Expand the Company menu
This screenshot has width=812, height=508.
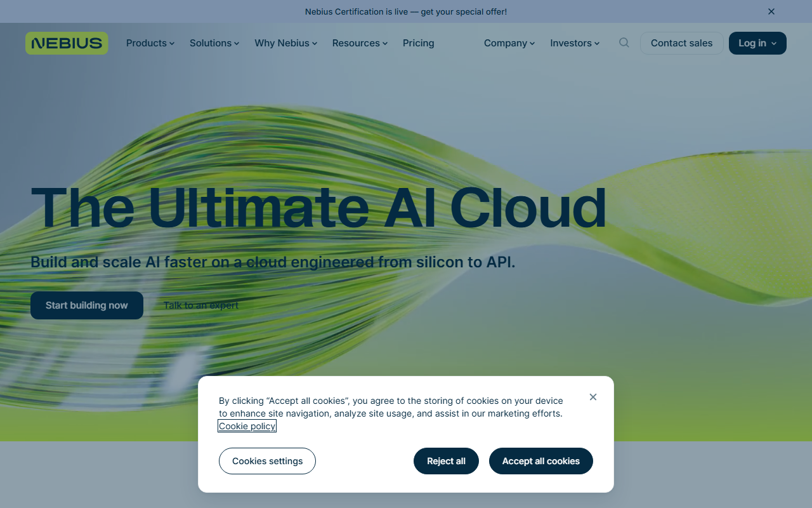coord(509,43)
